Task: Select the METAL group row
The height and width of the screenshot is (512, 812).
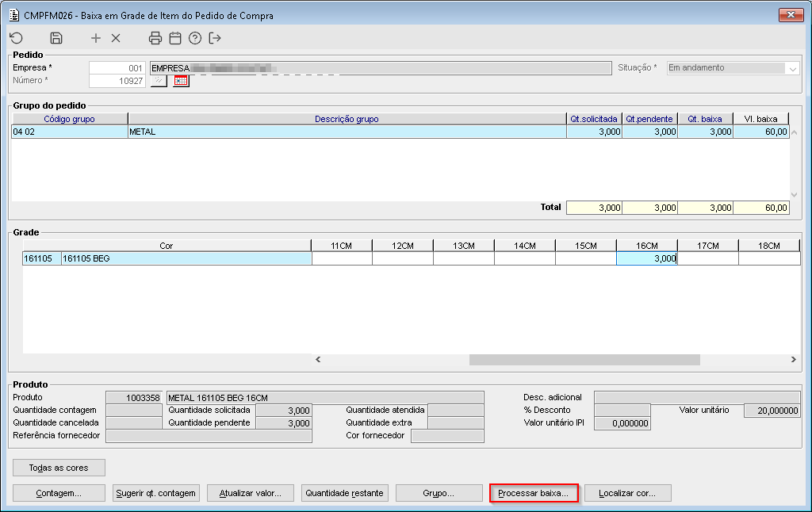Action: [400, 132]
